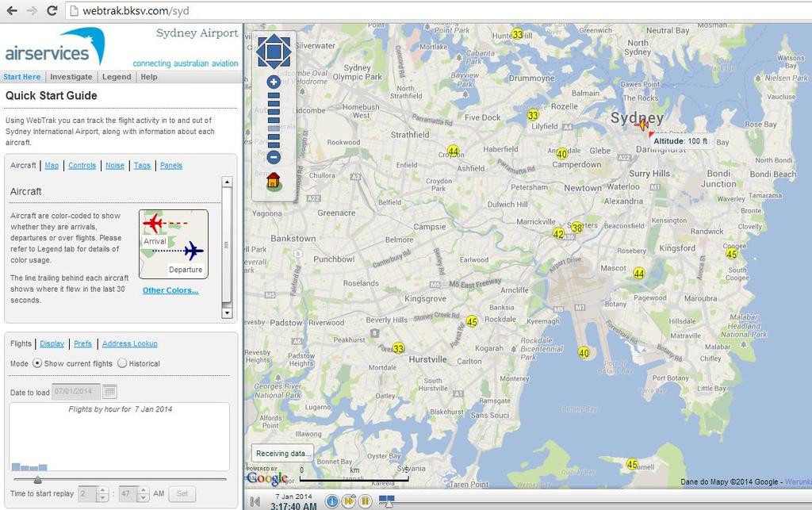Click noise monitor 33 near Lilyfield
Viewport: 812px width, 510px height.
533,115
